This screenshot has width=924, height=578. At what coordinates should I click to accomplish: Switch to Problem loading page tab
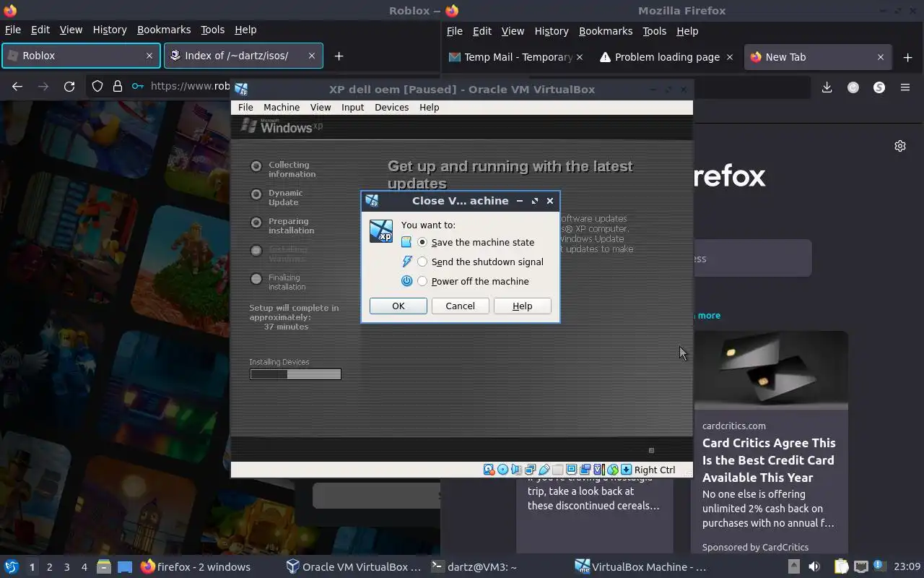(x=666, y=57)
